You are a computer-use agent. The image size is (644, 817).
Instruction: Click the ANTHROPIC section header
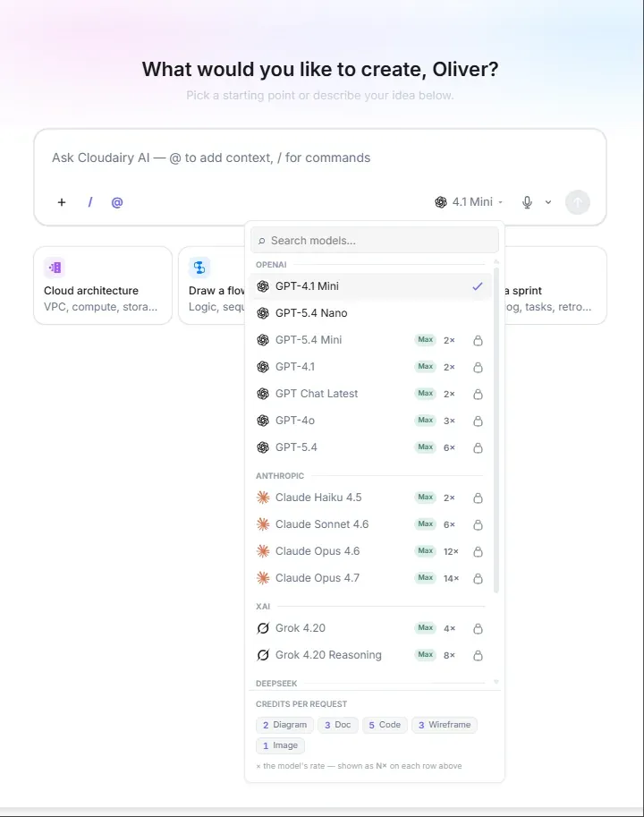pyautogui.click(x=280, y=476)
